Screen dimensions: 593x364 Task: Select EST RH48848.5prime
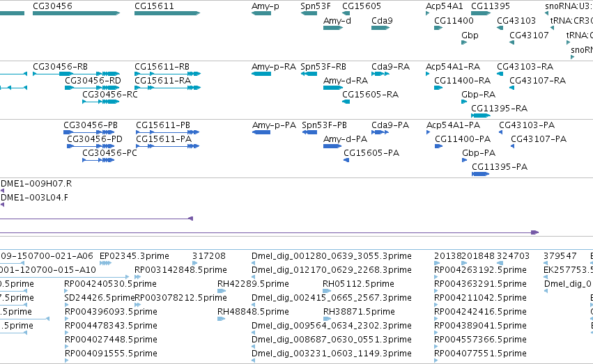[253, 312]
